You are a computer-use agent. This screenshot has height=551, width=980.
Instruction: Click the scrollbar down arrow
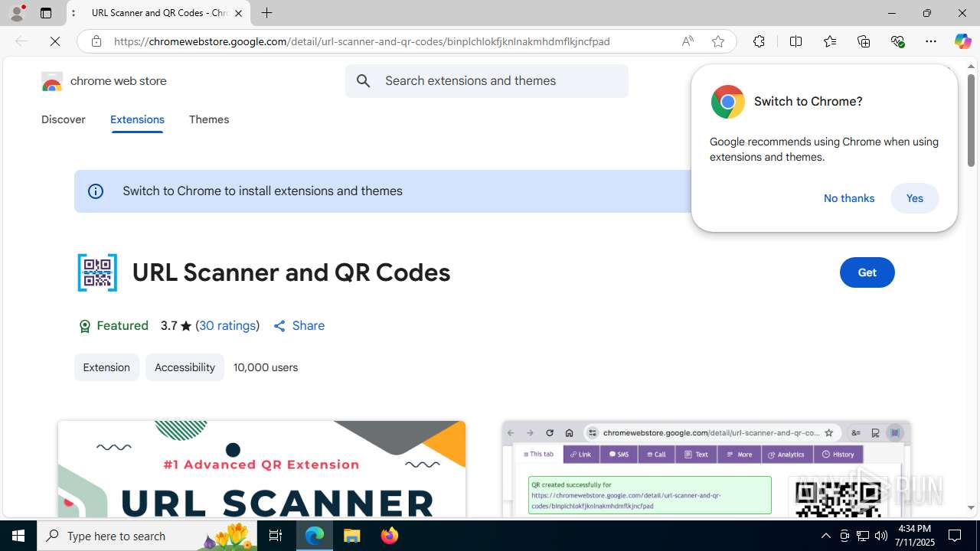(971, 507)
